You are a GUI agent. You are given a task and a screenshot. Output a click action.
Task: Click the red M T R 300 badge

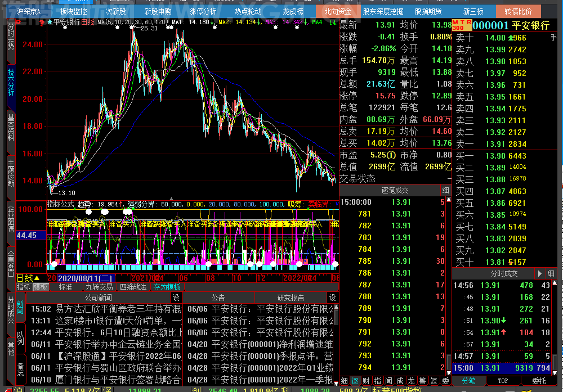[462, 25]
